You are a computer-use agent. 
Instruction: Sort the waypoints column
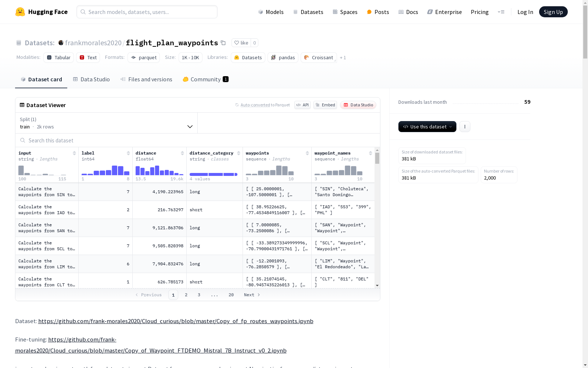click(307, 153)
